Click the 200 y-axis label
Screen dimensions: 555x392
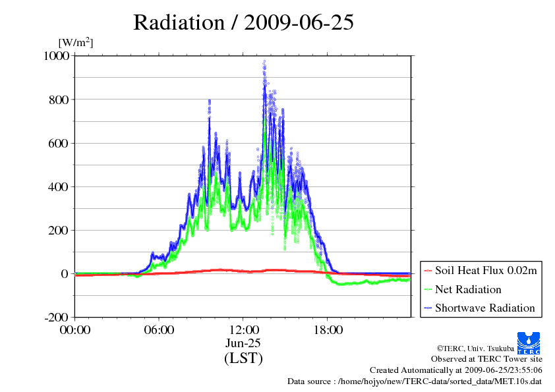click(x=59, y=231)
